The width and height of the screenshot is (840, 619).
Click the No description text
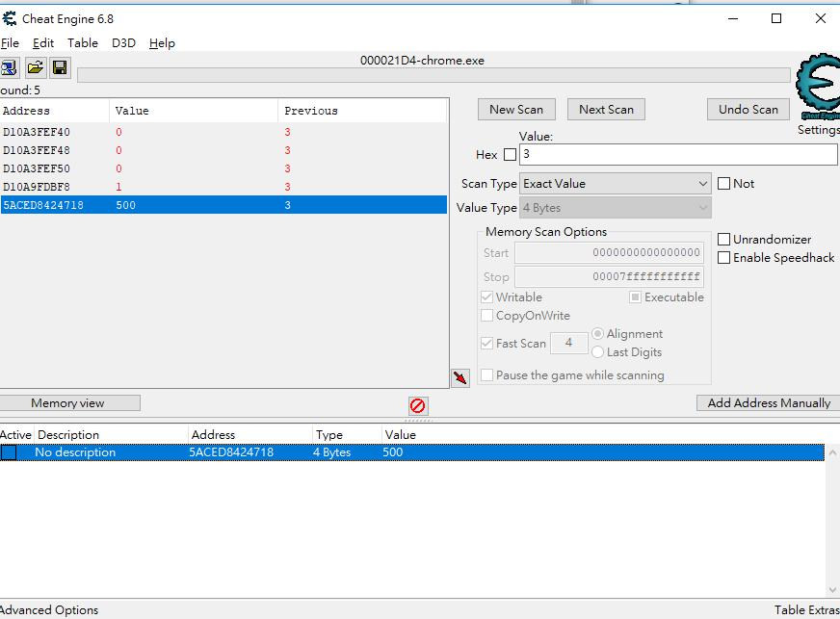click(x=75, y=452)
